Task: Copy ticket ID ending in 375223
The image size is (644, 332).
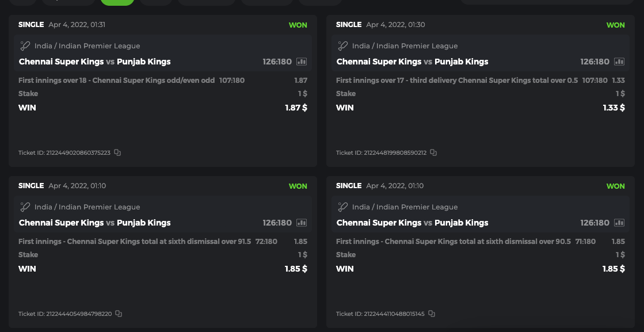Action: tap(117, 152)
